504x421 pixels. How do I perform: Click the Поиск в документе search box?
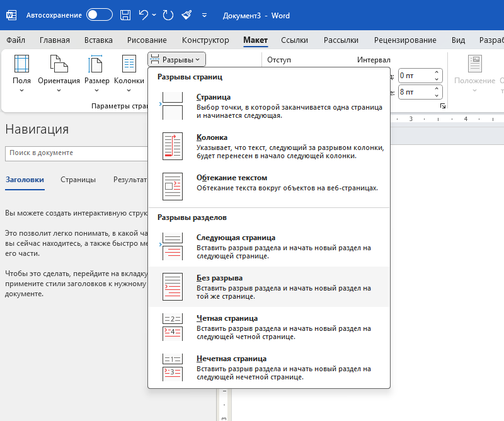coord(76,153)
